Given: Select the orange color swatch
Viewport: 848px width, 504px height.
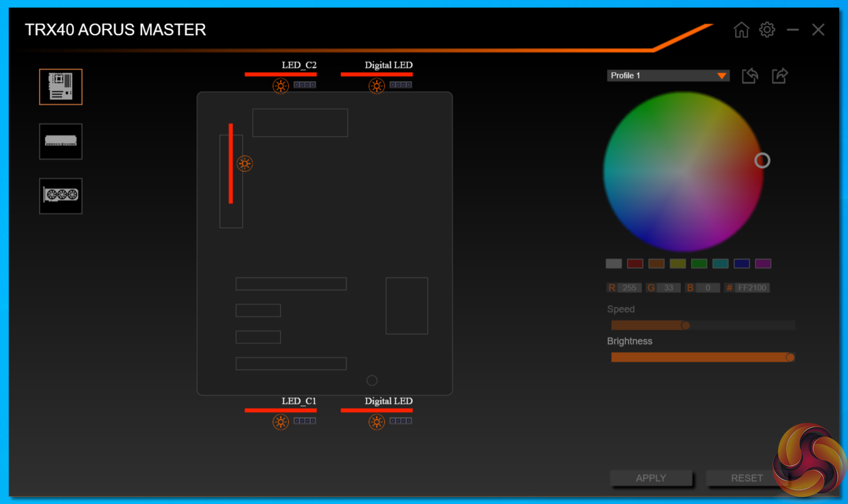Looking at the screenshot, I should click(657, 263).
